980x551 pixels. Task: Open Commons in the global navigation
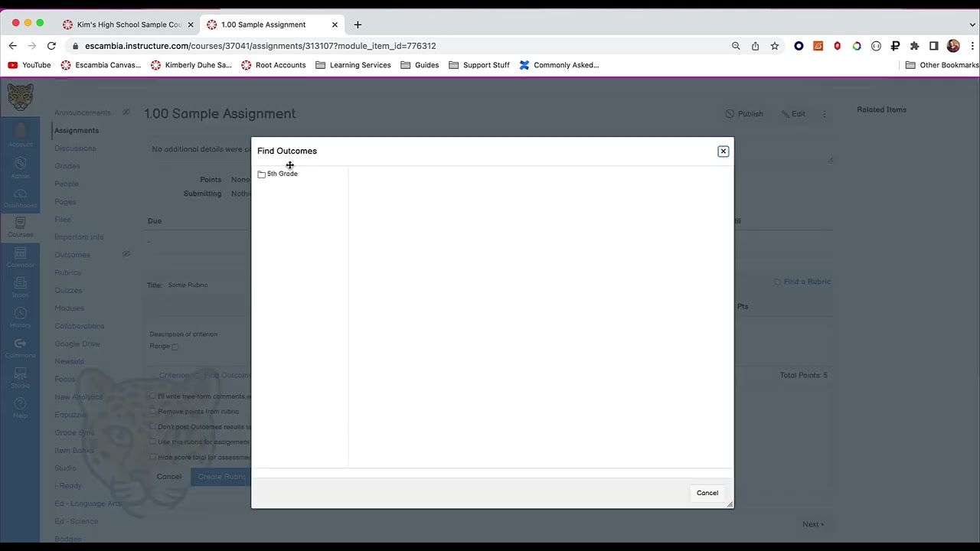[20, 348]
